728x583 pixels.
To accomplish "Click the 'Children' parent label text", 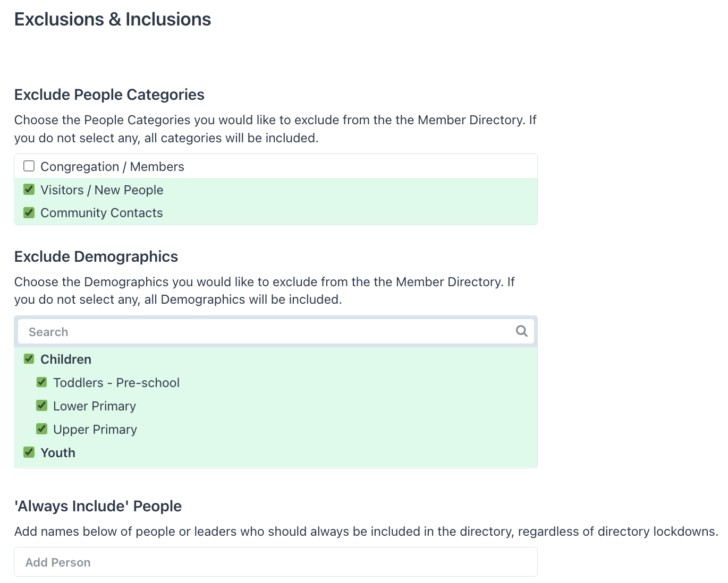I will (x=66, y=359).
